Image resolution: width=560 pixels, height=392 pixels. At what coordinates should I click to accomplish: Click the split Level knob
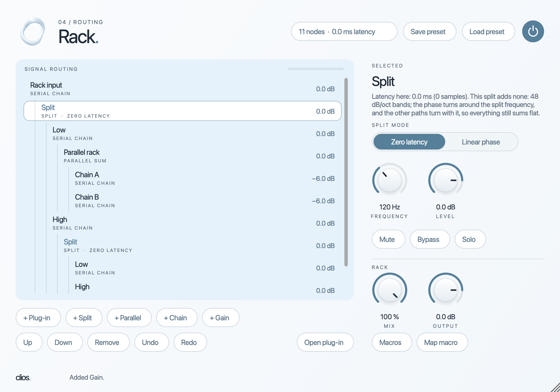point(445,180)
